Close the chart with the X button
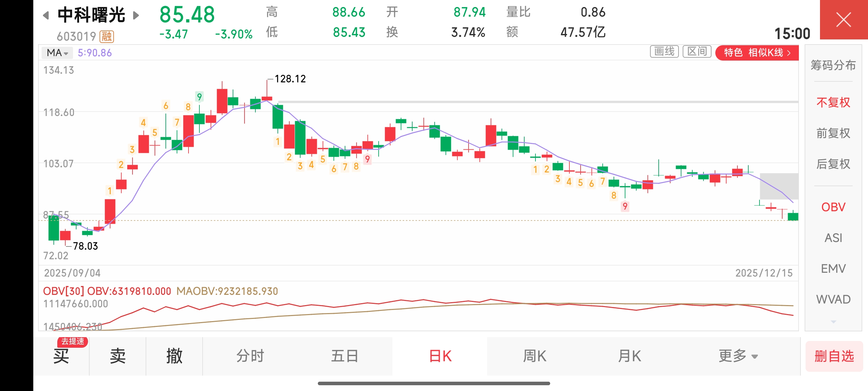This screenshot has width=868, height=391. [x=843, y=20]
